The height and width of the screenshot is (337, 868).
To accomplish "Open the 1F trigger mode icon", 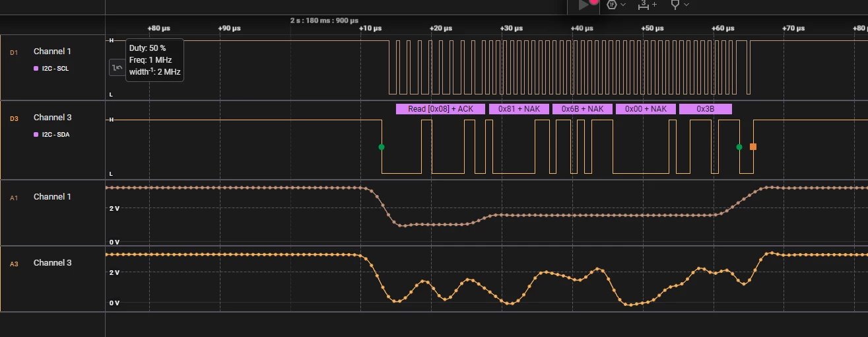I will point(612,5).
